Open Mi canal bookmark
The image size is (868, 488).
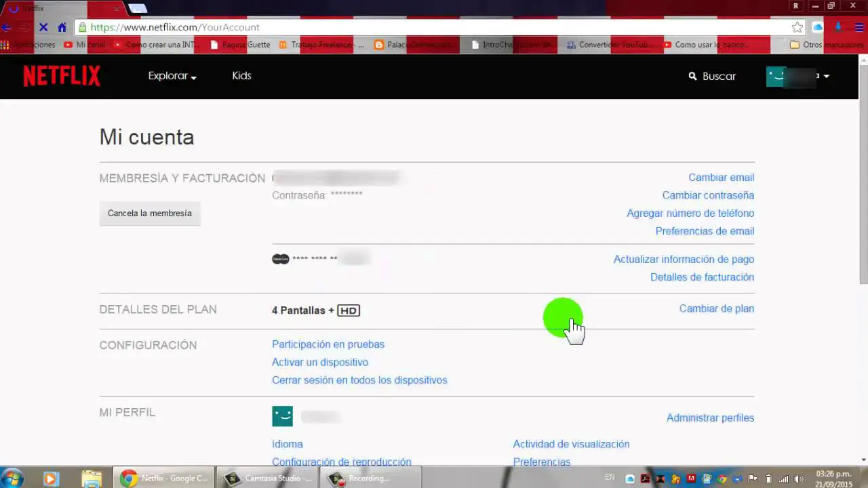85,45
